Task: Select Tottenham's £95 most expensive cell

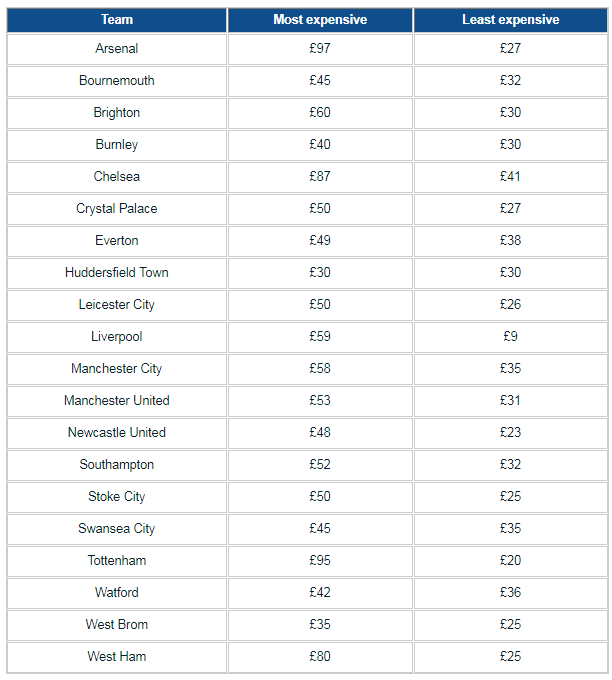Action: 320,561
